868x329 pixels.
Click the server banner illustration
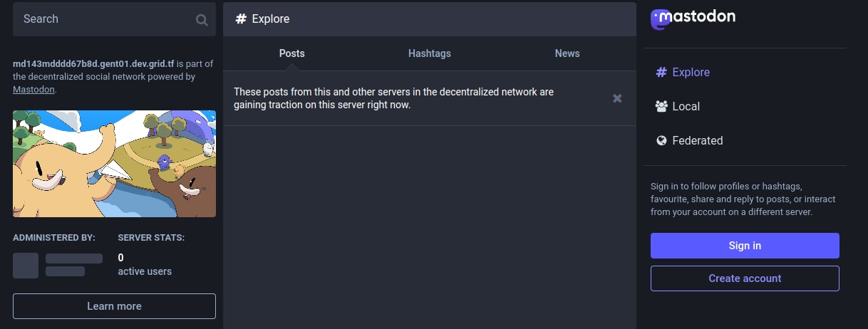tap(114, 164)
